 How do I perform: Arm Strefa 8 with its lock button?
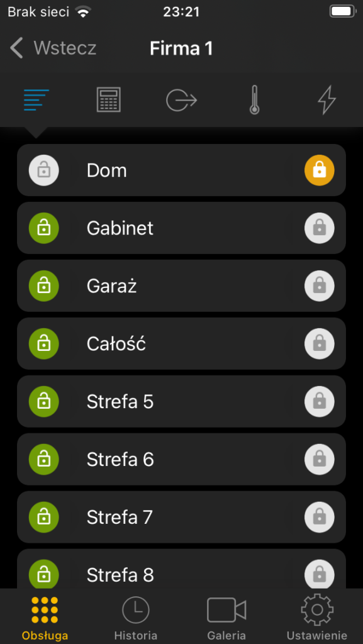320,575
